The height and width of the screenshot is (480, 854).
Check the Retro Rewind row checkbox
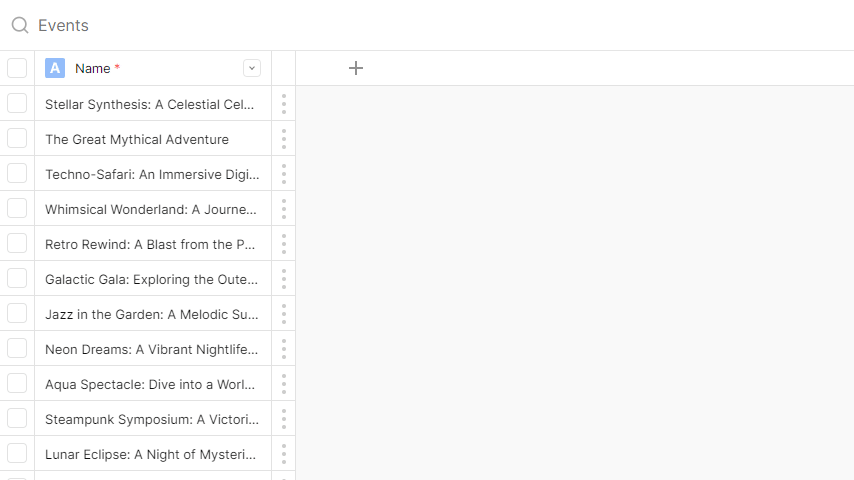click(17, 243)
